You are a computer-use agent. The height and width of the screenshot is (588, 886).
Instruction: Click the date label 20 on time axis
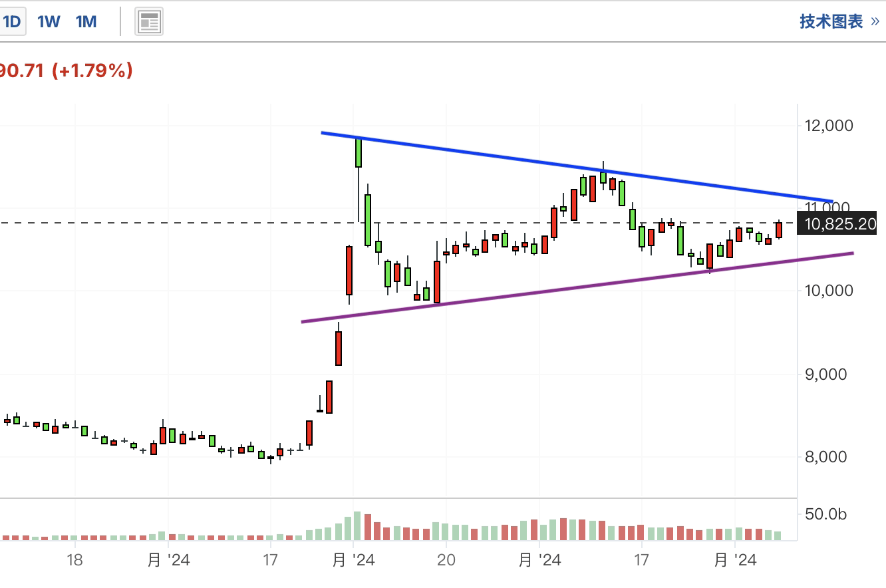(446, 560)
